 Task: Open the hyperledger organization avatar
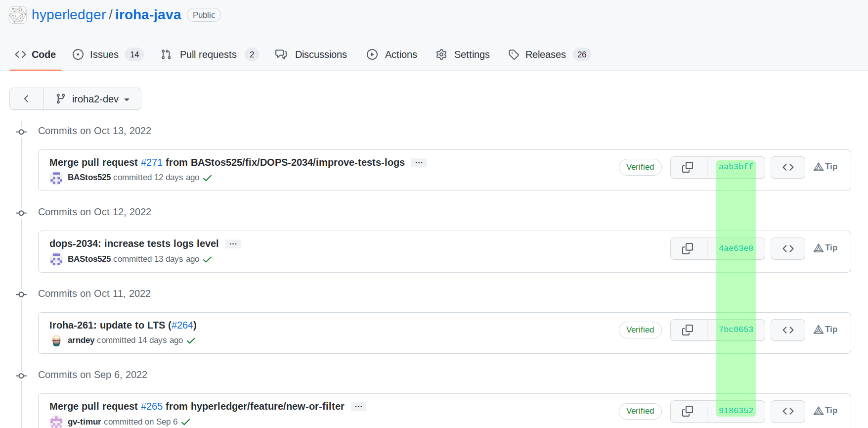pos(18,15)
